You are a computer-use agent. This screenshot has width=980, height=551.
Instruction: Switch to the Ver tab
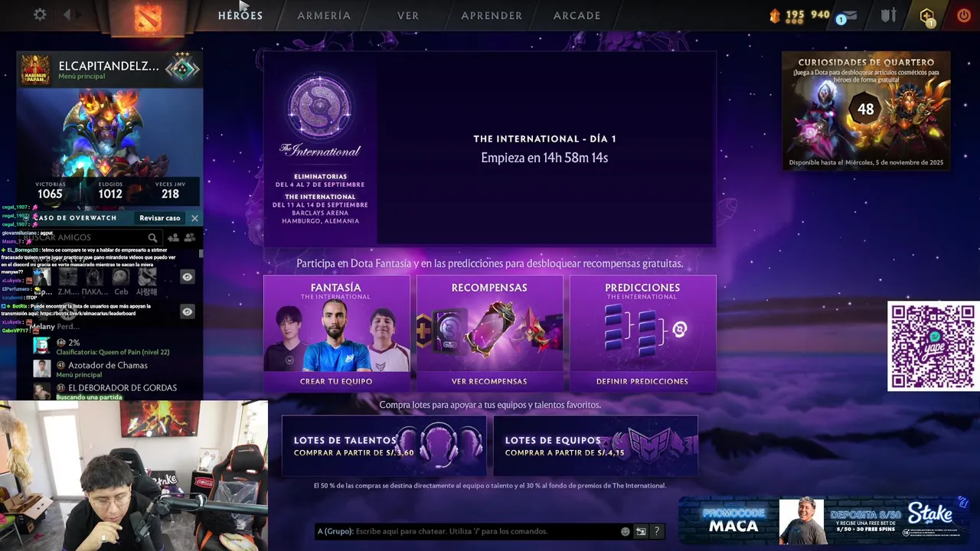coord(408,15)
